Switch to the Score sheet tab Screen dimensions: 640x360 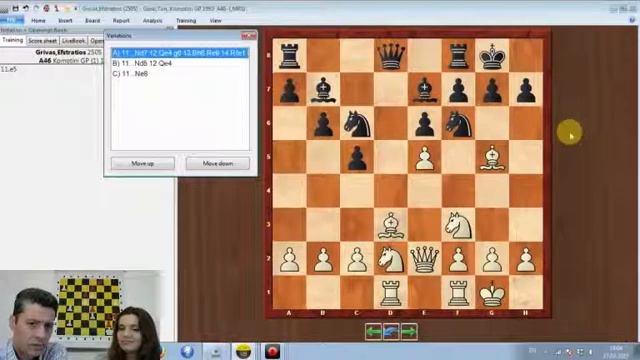click(x=42, y=41)
